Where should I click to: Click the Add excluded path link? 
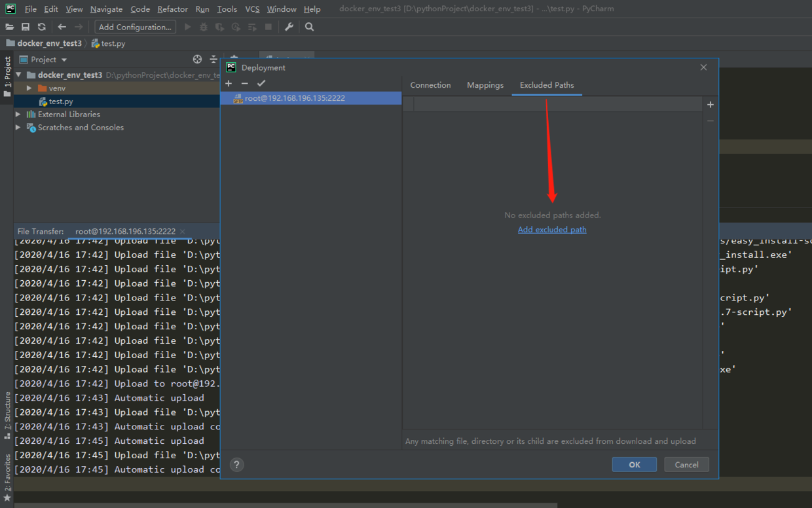[552, 230]
